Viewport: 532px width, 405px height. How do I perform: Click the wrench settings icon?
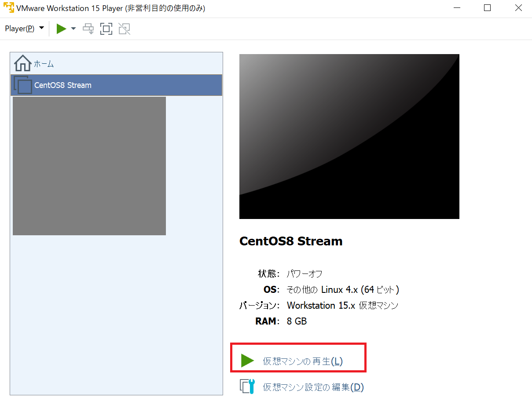coord(247,386)
